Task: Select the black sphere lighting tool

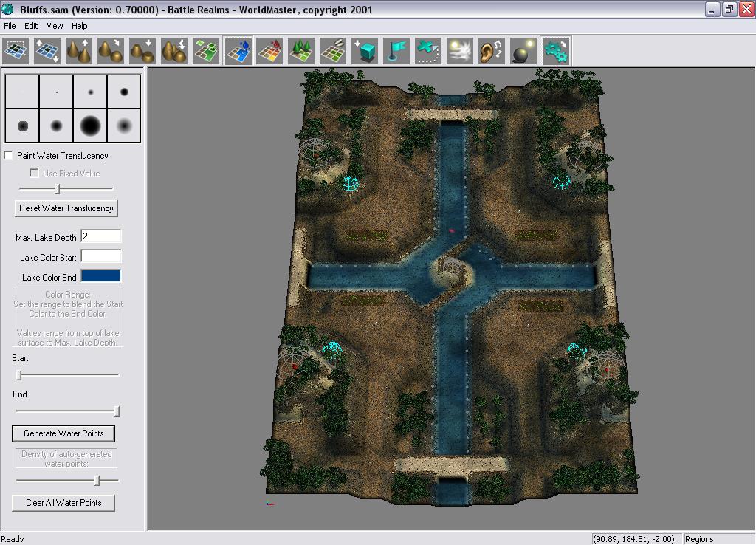Action: [x=523, y=51]
